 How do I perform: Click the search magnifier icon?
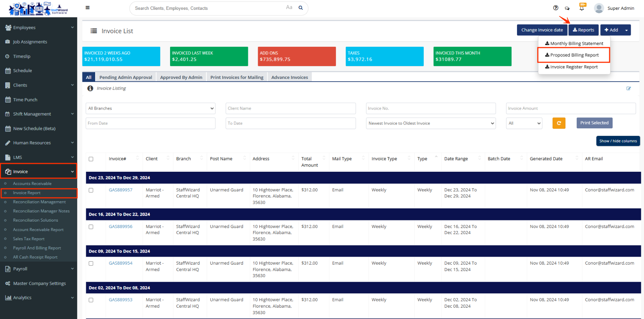click(301, 8)
